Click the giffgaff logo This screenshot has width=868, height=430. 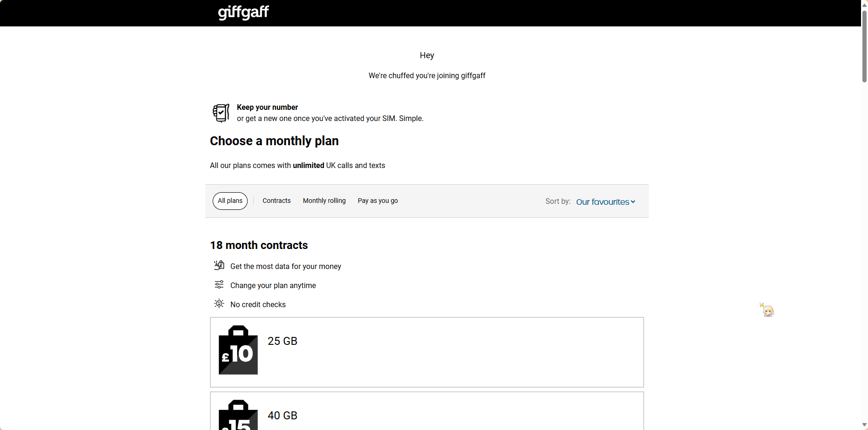pyautogui.click(x=243, y=12)
